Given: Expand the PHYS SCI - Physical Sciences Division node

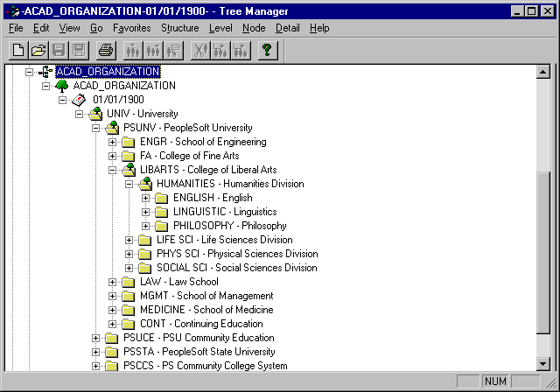Looking at the screenshot, I should pyautogui.click(x=129, y=255).
